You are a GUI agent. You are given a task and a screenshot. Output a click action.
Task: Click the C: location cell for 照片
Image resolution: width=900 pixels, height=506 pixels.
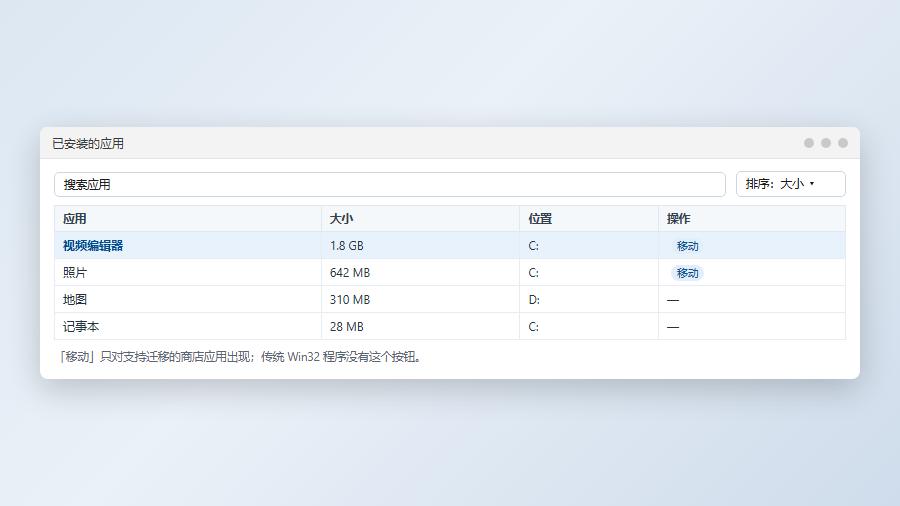(589, 273)
